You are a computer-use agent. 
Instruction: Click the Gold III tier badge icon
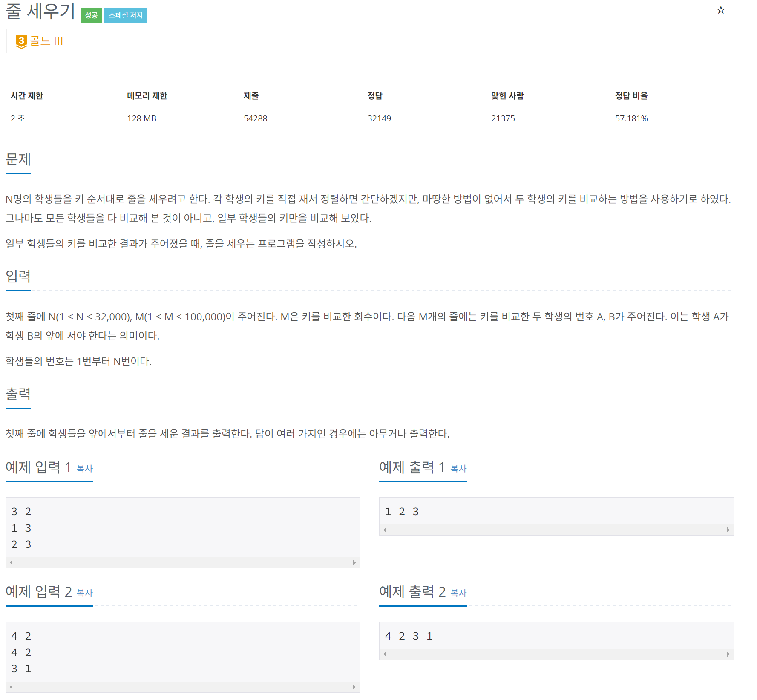21,42
